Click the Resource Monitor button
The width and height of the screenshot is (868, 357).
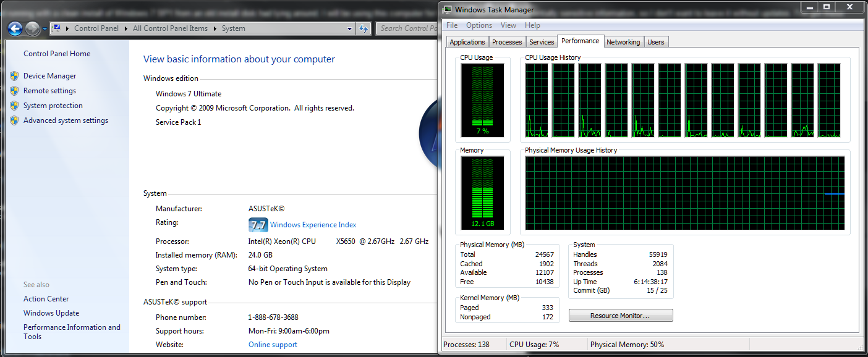click(x=620, y=316)
